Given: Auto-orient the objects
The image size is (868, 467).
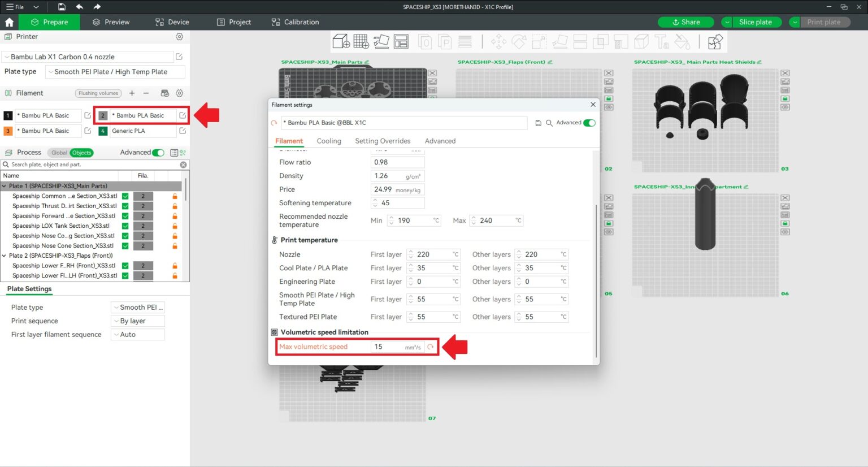Looking at the screenshot, I should click(x=380, y=41).
